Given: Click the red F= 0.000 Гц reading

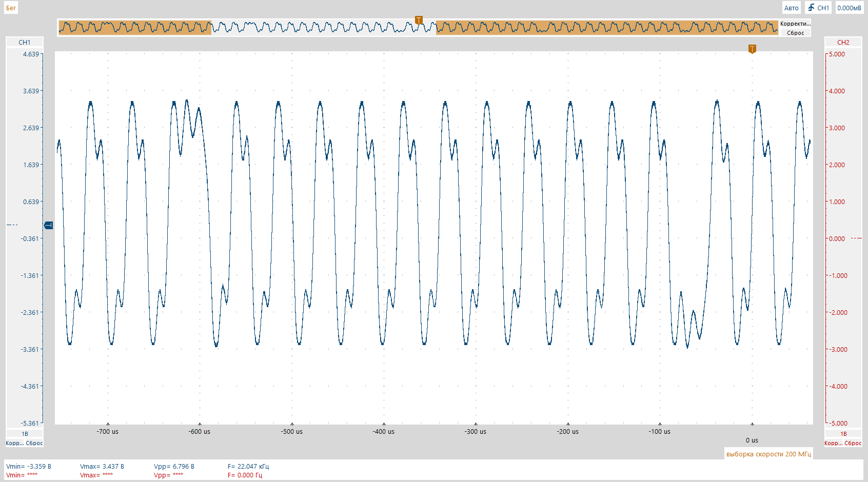Looking at the screenshot, I should coord(245,475).
